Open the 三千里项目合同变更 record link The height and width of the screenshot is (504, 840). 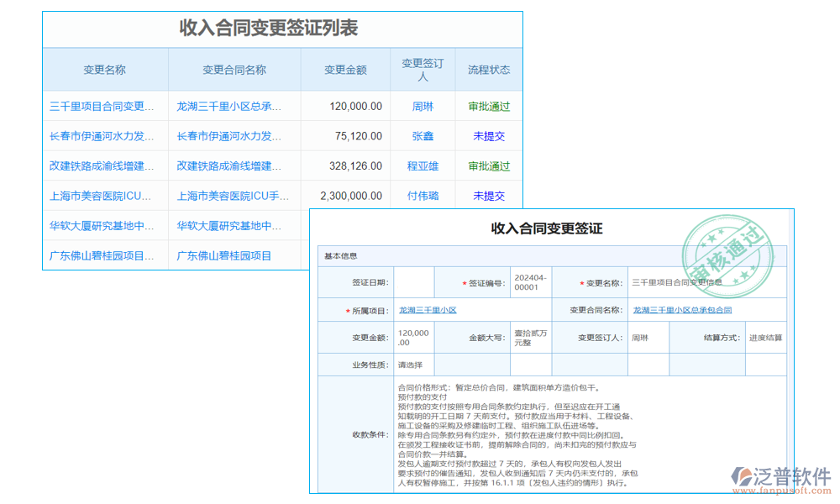pos(101,106)
